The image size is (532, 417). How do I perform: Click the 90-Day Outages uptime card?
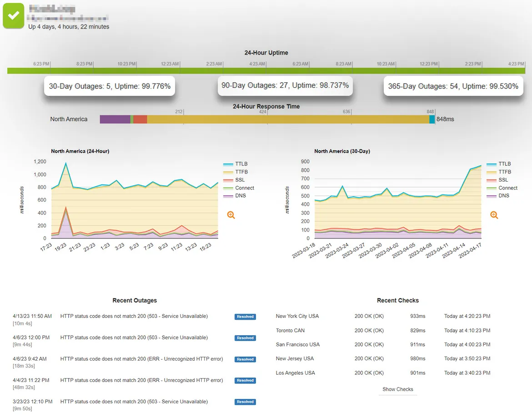(x=285, y=85)
